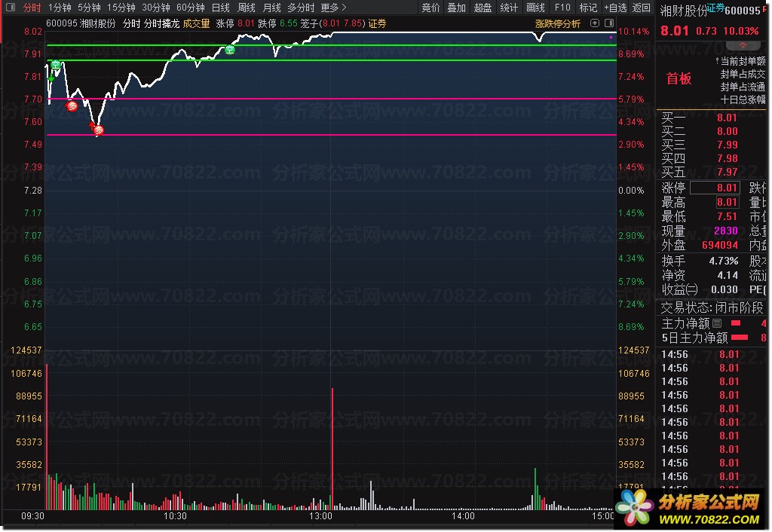Open the 多分时 multi-day view

301,8
